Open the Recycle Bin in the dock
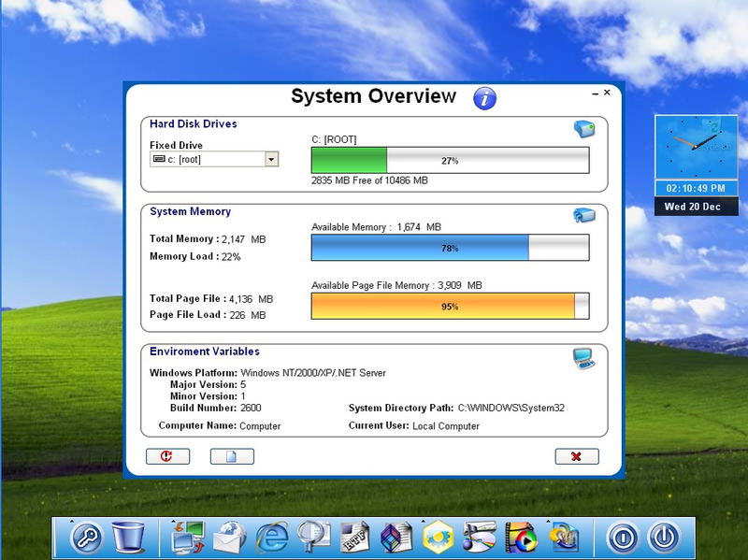The image size is (748, 560). [x=128, y=538]
